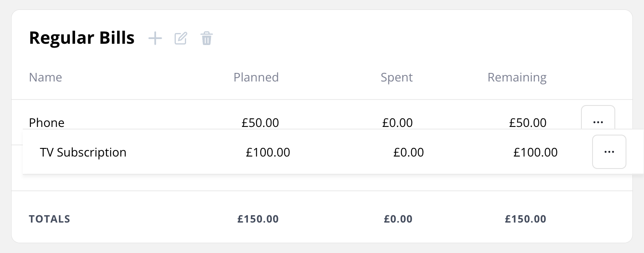The width and height of the screenshot is (644, 253).
Task: Select the Planned column header
Action: pos(256,77)
